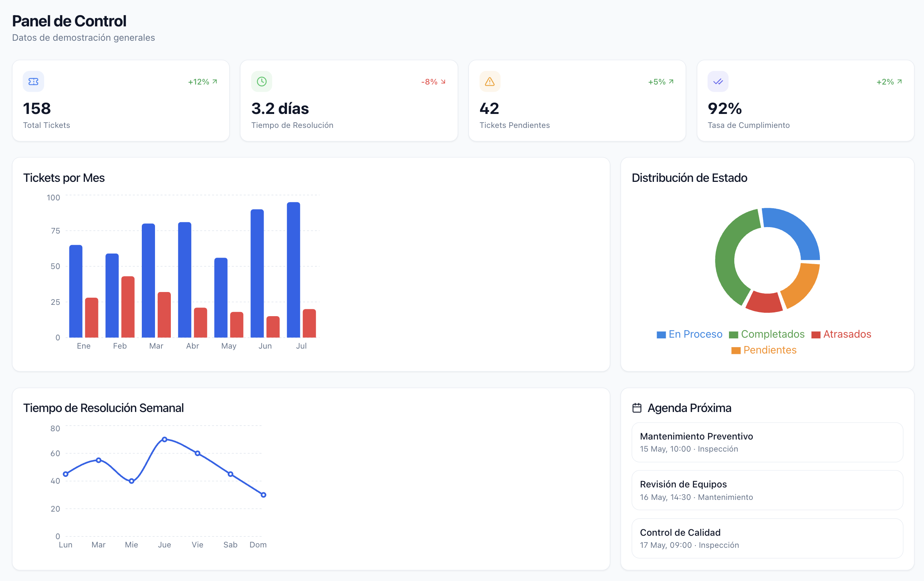Screen dimensions: 924x581
Task: Open the Revisión de Equipos agenda item
Action: coord(767,490)
